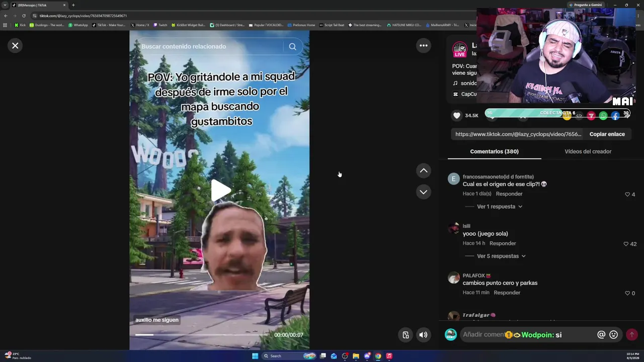Click the red send-to-friends share icon
Image resolution: width=644 pixels, height=362 pixels.
pos(591,116)
